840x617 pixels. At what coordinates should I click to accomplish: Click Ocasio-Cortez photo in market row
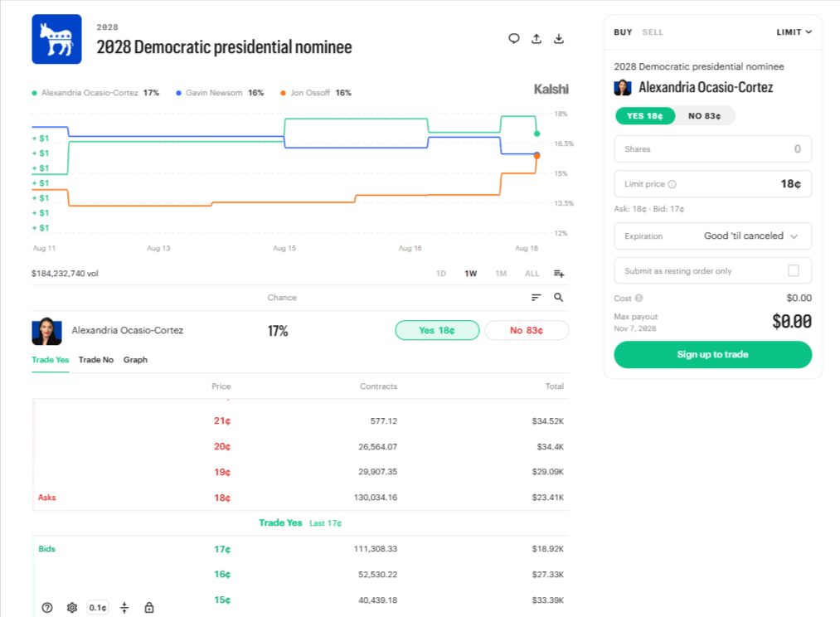click(x=47, y=331)
